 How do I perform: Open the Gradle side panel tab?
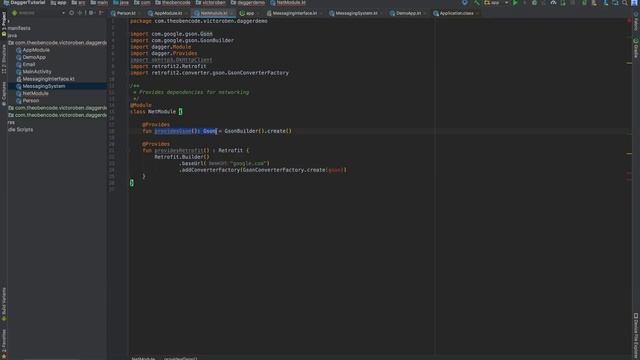[636, 48]
